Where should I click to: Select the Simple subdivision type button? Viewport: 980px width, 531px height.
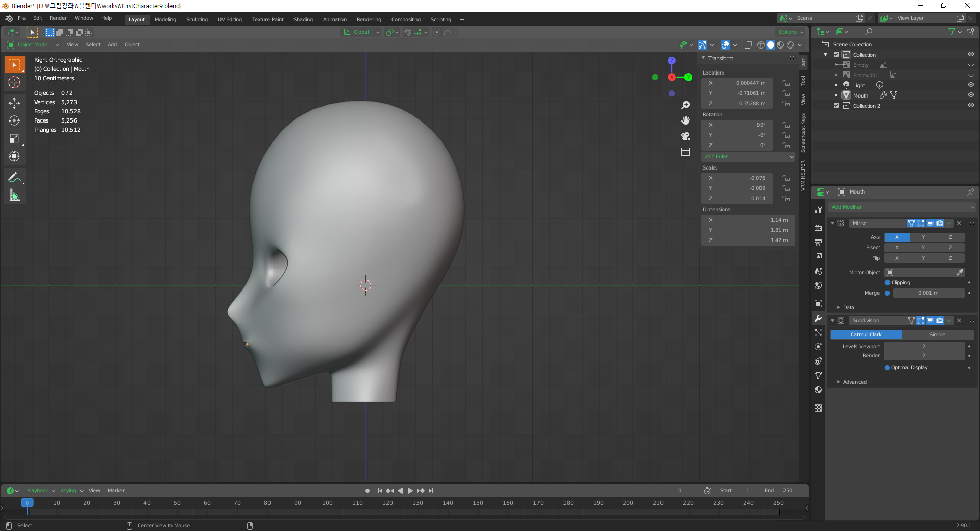point(937,335)
